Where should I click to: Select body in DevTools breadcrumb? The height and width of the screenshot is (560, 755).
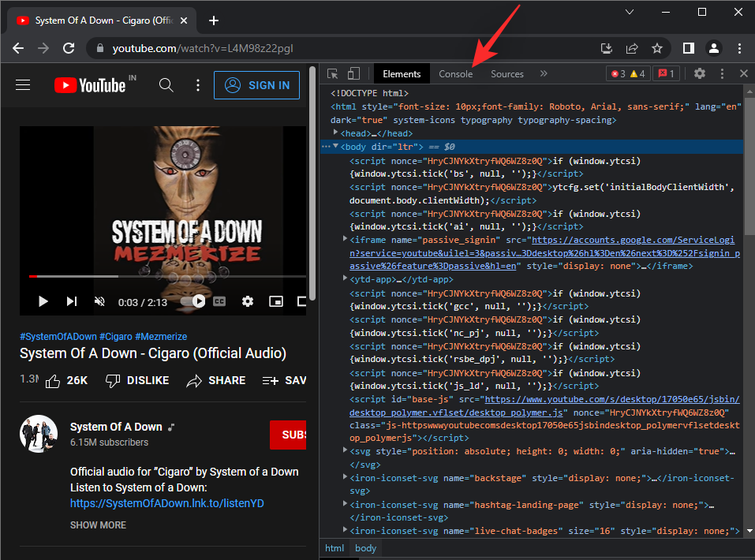[x=365, y=548]
